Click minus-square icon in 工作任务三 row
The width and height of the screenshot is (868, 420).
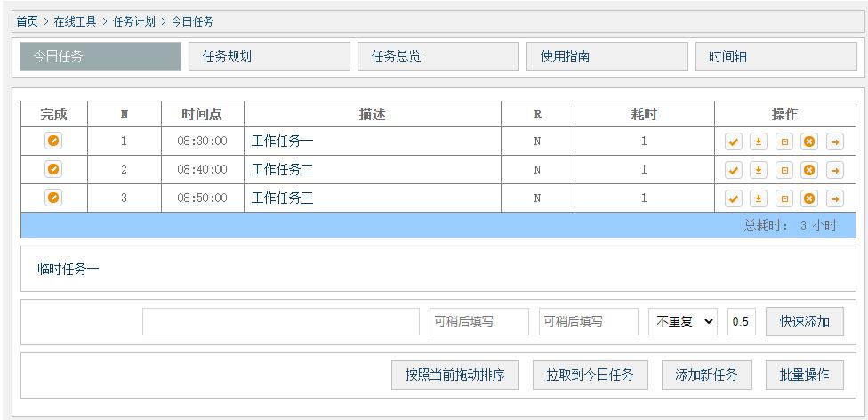tap(784, 198)
